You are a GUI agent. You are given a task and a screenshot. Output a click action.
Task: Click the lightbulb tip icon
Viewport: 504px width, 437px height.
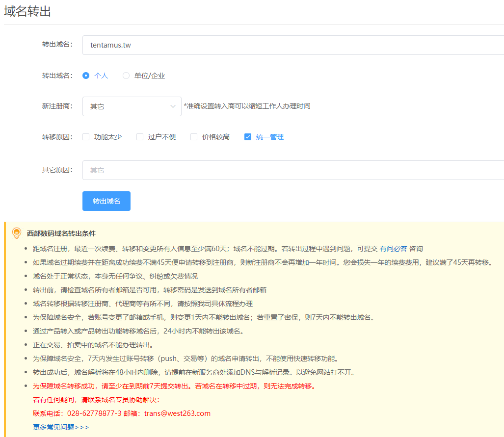[17, 233]
